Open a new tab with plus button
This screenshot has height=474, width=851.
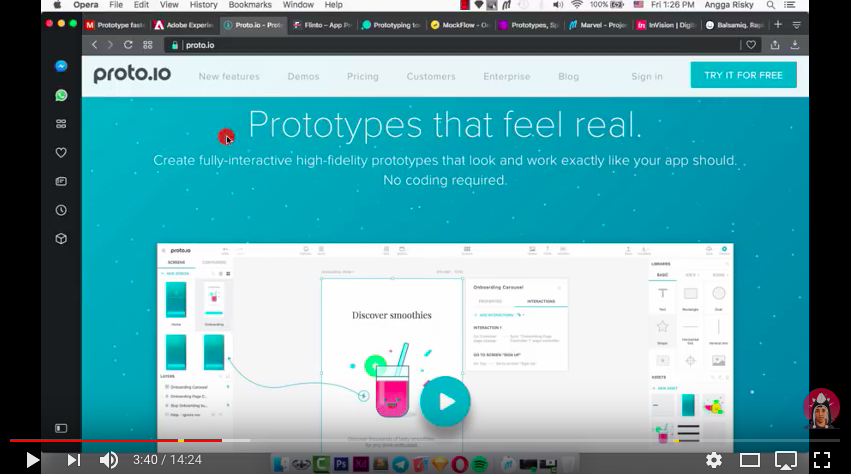coord(778,24)
